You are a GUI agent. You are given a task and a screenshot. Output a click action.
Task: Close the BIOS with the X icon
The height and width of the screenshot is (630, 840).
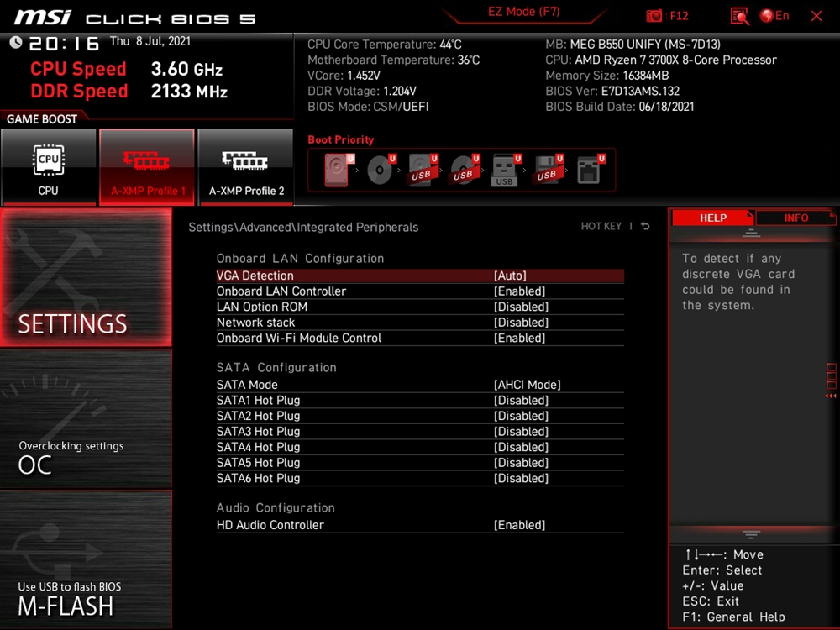pyautogui.click(x=816, y=16)
